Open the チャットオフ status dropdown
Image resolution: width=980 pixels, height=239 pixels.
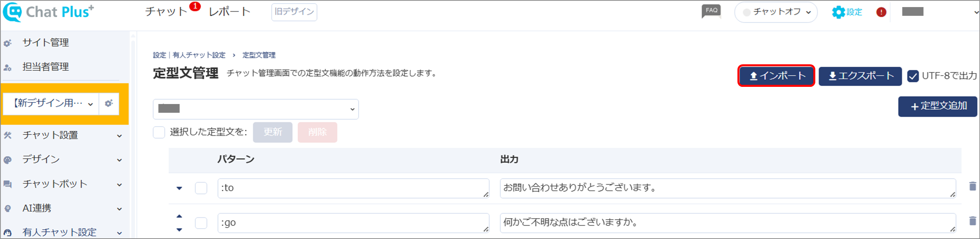776,12
